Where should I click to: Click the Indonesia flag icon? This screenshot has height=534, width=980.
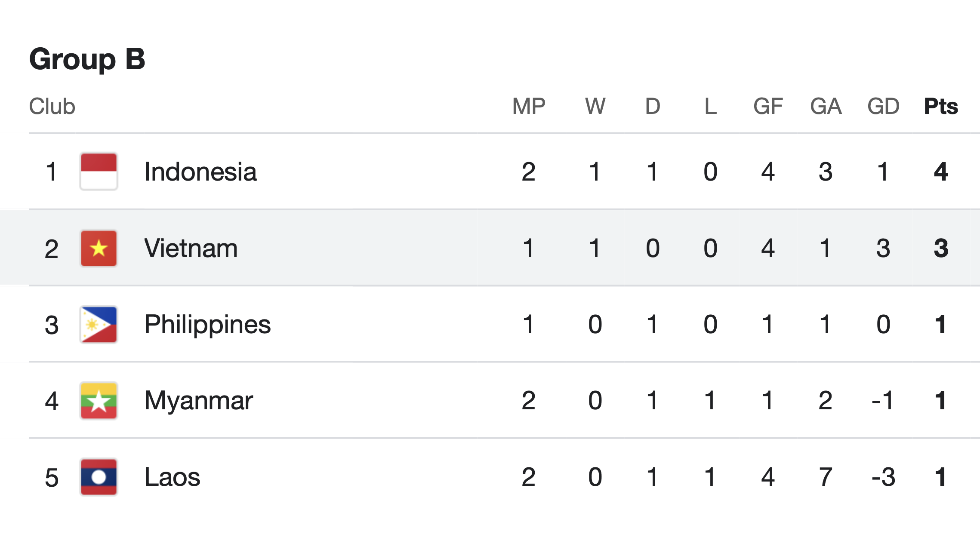click(99, 172)
